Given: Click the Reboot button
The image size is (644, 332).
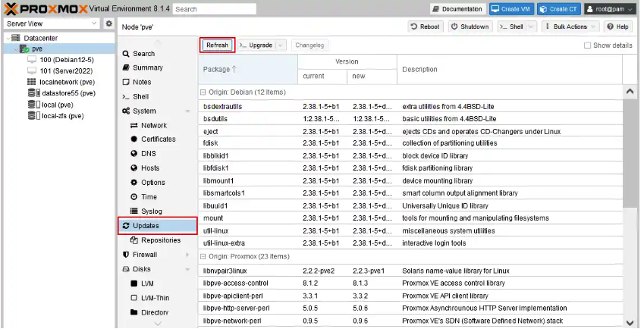Looking at the screenshot, I should click(x=426, y=27).
